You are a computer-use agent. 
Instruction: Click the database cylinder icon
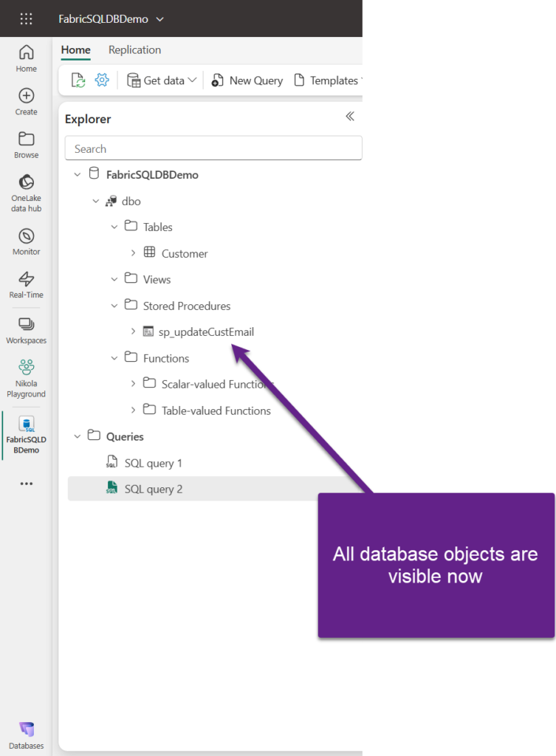tap(94, 173)
